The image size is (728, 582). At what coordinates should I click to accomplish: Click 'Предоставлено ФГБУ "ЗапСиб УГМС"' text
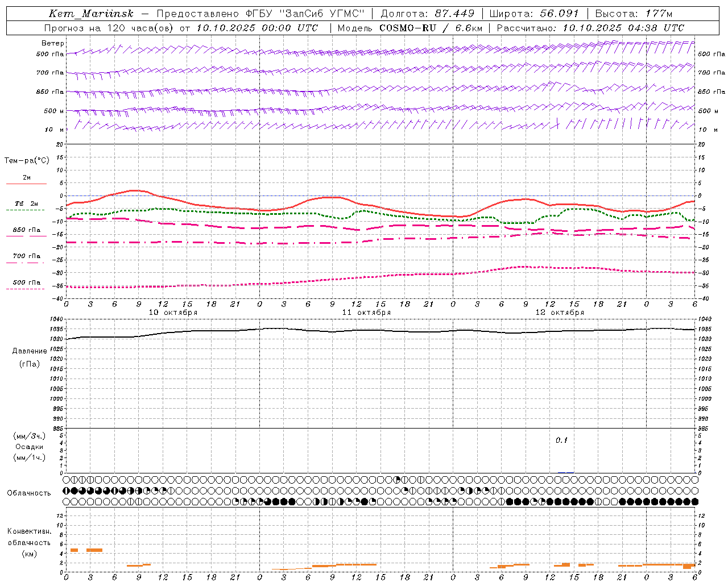pos(260,14)
